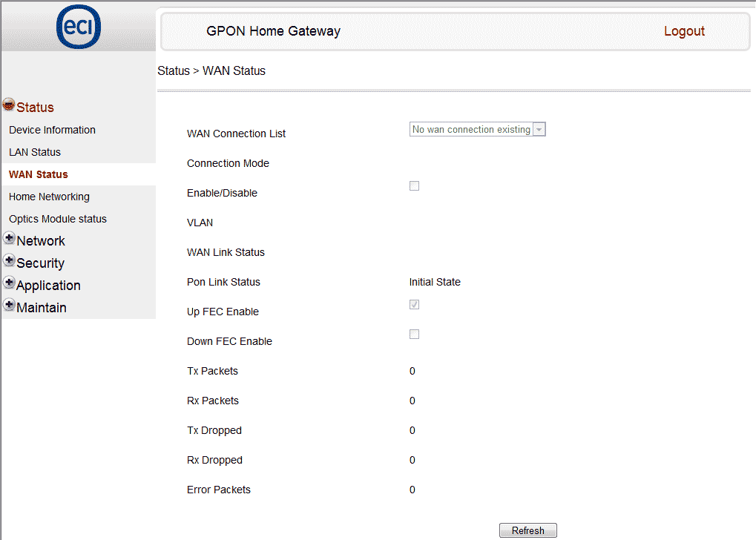The width and height of the screenshot is (756, 540).
Task: Click plus icon beside Application
Action: coord(9,283)
